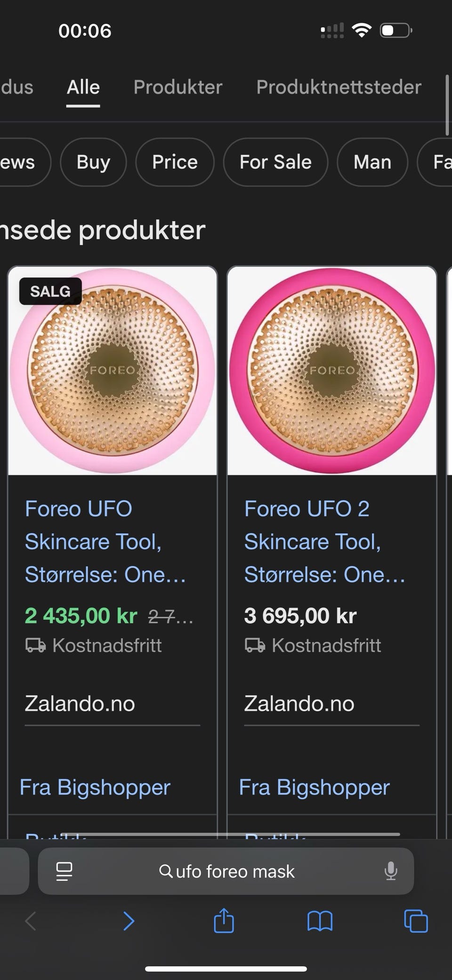Open the Safari bookmarks book icon
The height and width of the screenshot is (980, 452).
pyautogui.click(x=320, y=921)
